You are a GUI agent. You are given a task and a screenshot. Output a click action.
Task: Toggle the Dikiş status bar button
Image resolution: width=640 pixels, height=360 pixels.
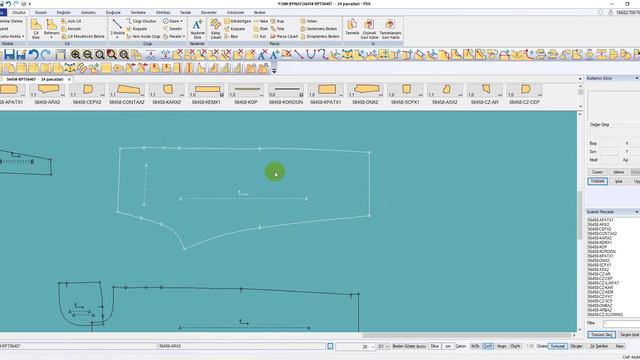point(434,346)
